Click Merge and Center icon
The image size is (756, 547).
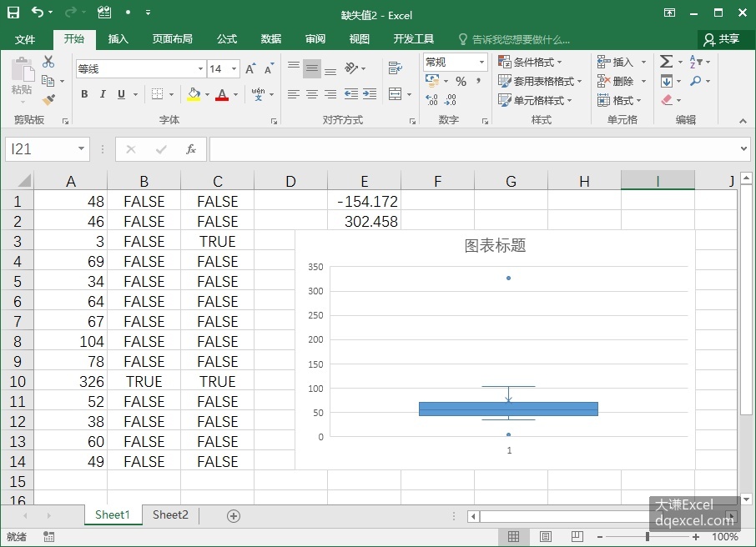point(396,94)
